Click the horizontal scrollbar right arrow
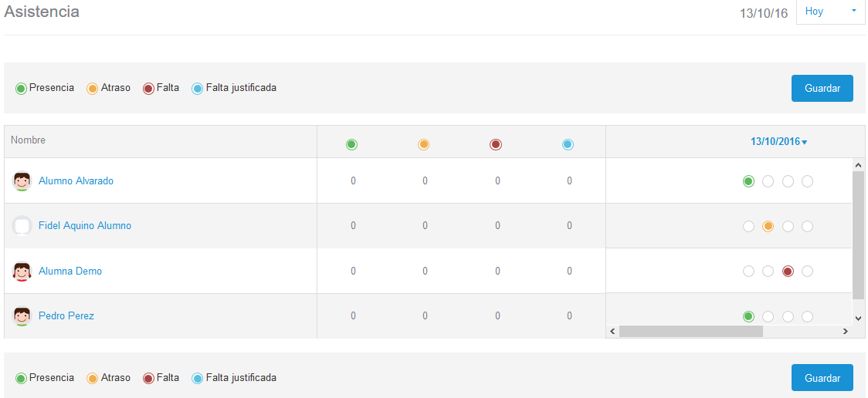Image resolution: width=868 pixels, height=398 pixels. pos(846,331)
